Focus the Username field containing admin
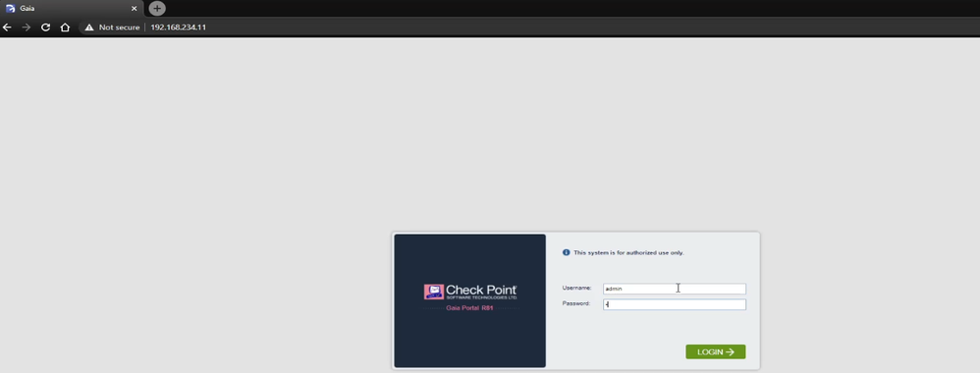Image resolution: width=980 pixels, height=373 pixels. 675,289
